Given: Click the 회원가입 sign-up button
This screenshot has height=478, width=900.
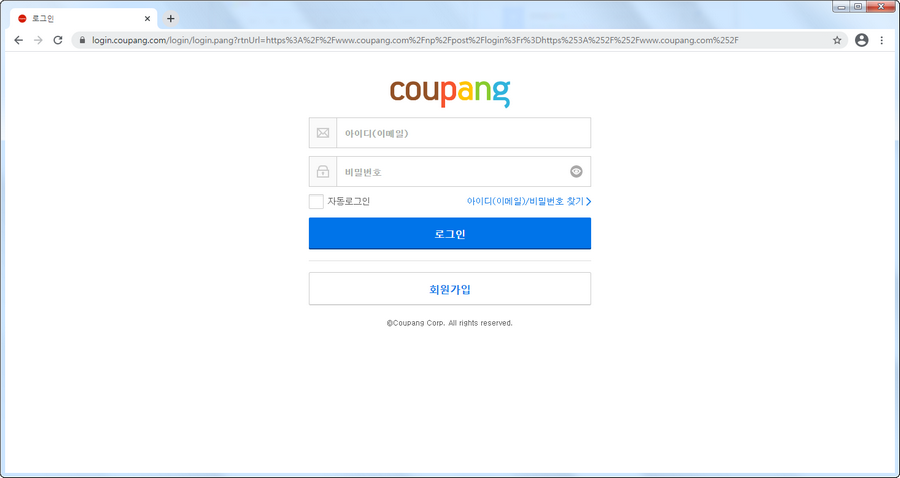Looking at the screenshot, I should (x=450, y=289).
